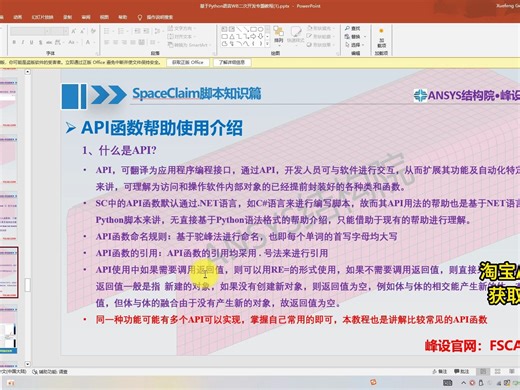Select currently highlighted slide thumbnail
The height and width of the screenshot is (390, 520).
(9, 272)
